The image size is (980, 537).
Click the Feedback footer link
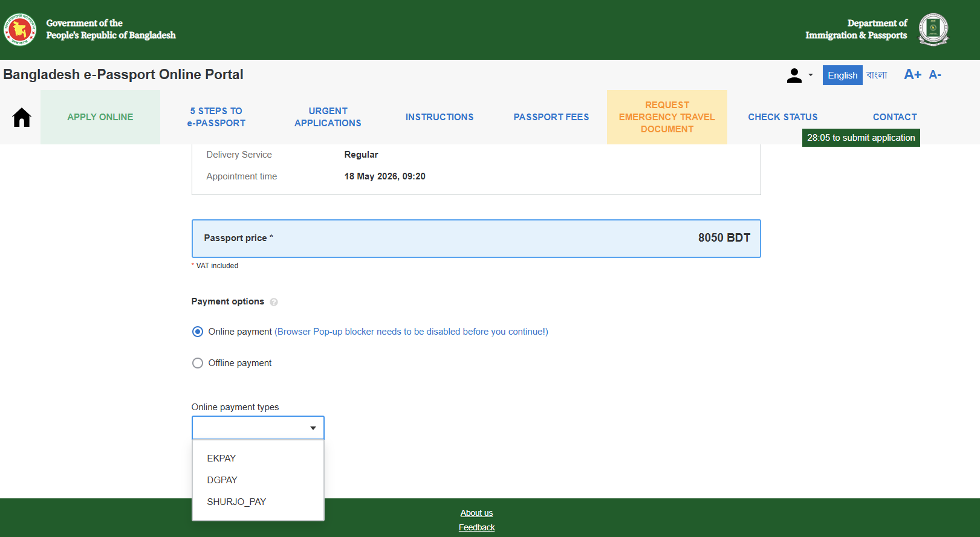pos(476,527)
